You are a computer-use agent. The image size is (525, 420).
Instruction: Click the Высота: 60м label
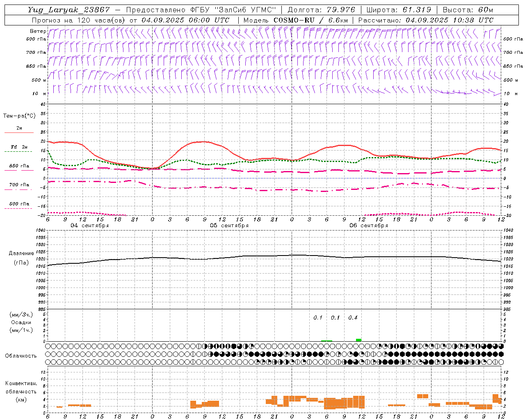[468, 10]
